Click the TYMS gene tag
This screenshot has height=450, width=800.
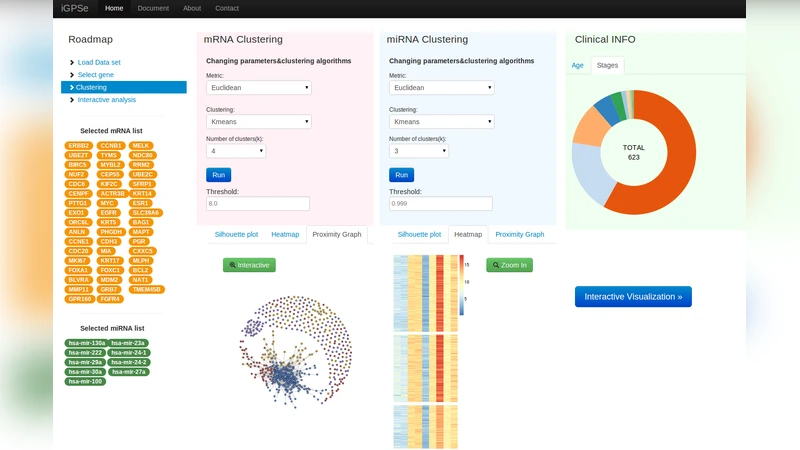click(109, 156)
